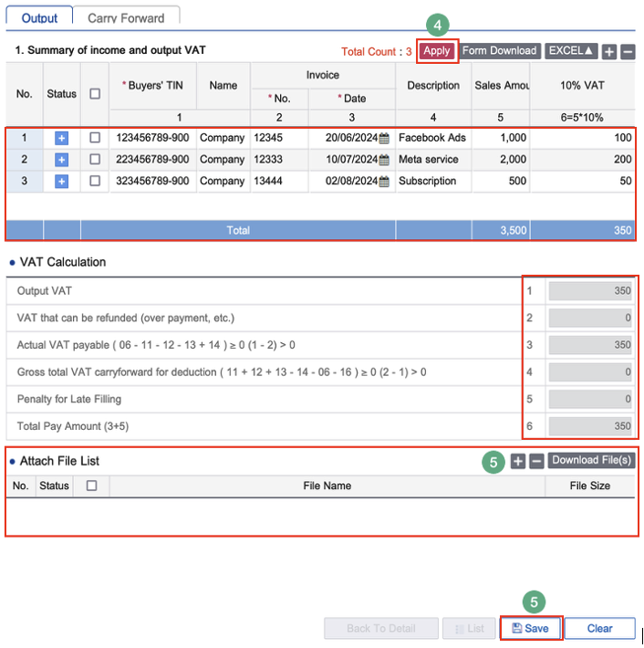Click the Back To Detail button

[x=381, y=628]
